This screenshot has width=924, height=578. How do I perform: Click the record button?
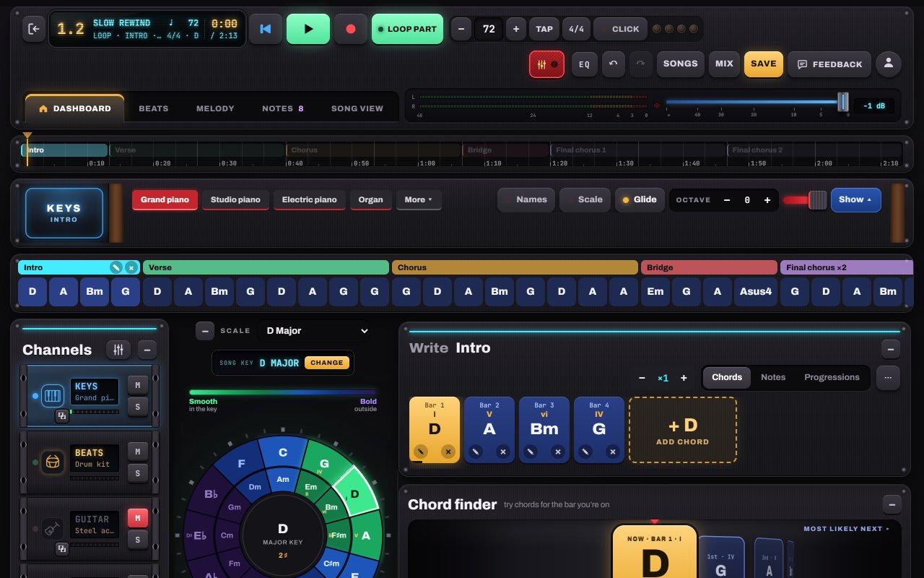click(x=351, y=29)
